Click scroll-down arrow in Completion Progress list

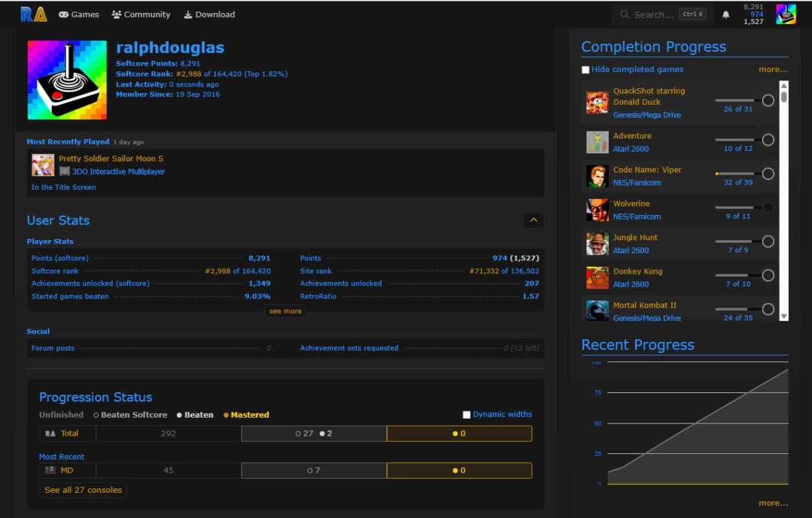(784, 316)
